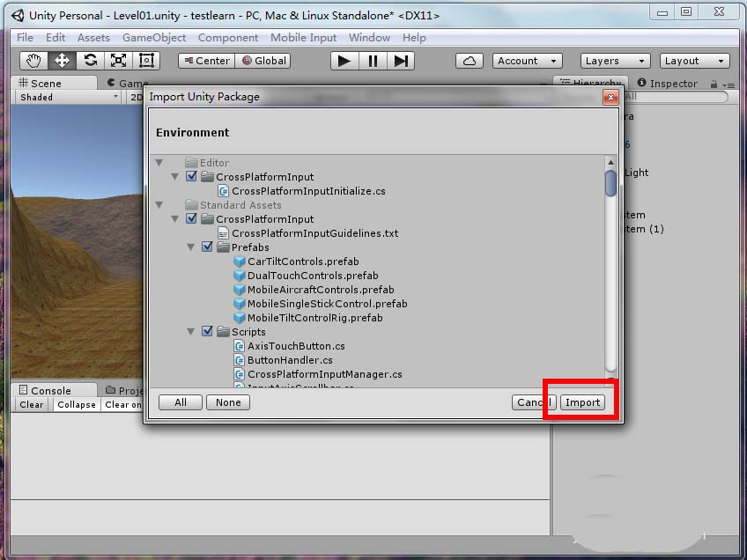Start Play mode
Image resolution: width=747 pixels, height=560 pixels.
(x=344, y=61)
